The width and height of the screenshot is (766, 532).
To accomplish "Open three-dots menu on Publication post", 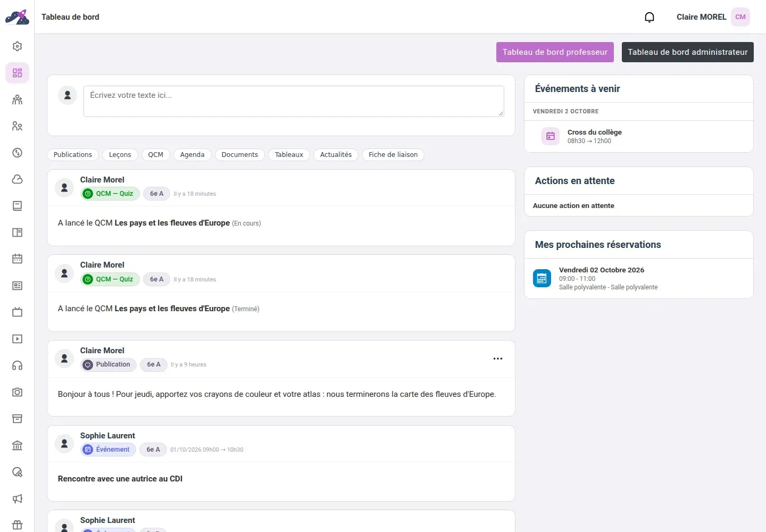I will [x=498, y=359].
